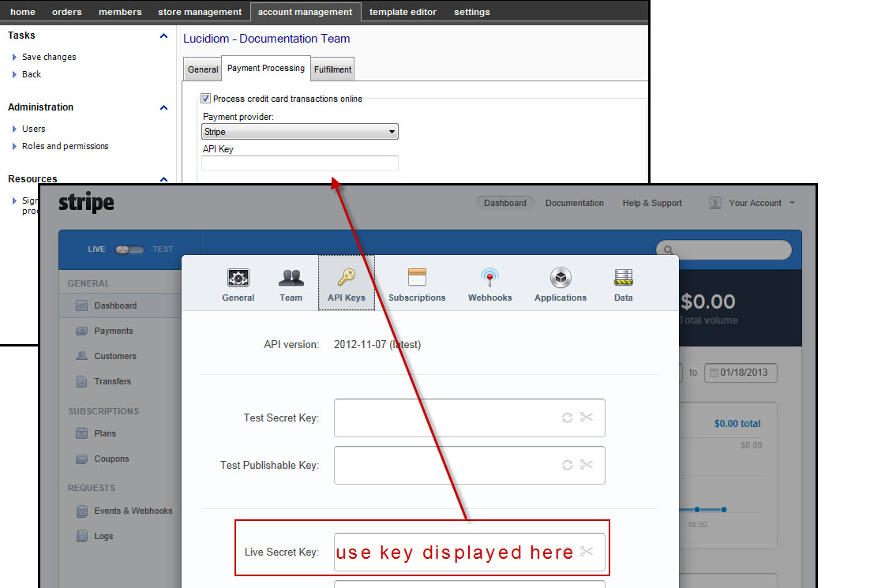
Task: Click the 01/18/2013 date field
Action: point(741,373)
